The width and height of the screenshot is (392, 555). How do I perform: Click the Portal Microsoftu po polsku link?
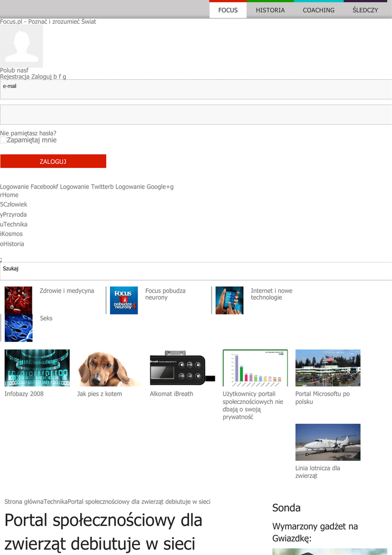pos(322,398)
